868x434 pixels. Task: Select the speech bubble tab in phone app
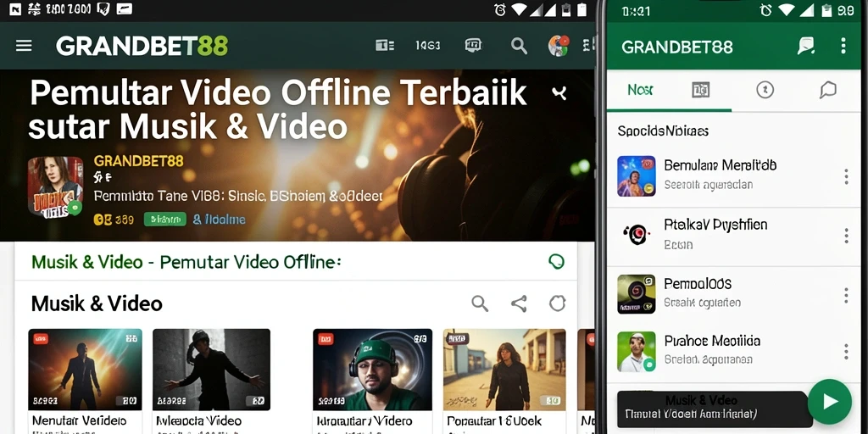point(827,90)
